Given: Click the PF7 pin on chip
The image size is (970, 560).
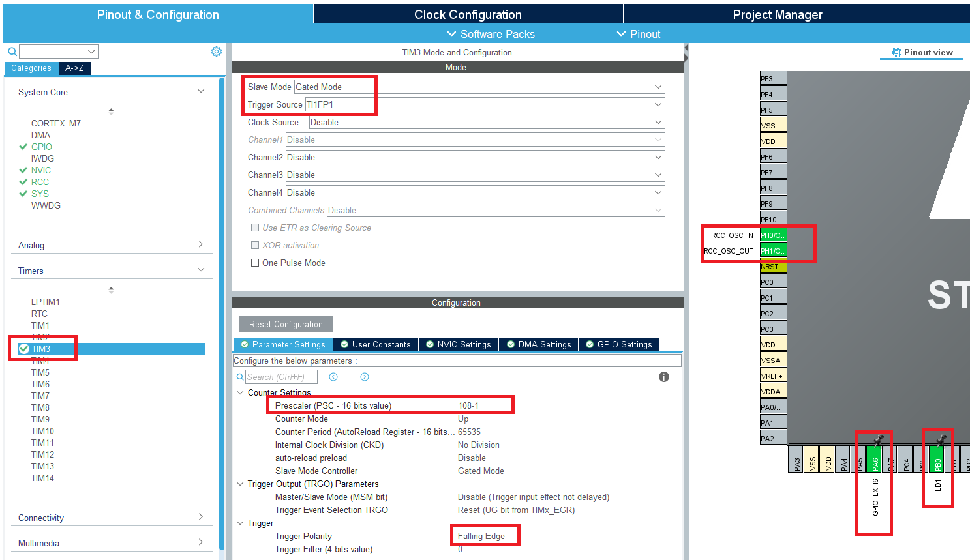Looking at the screenshot, I should (x=773, y=173).
